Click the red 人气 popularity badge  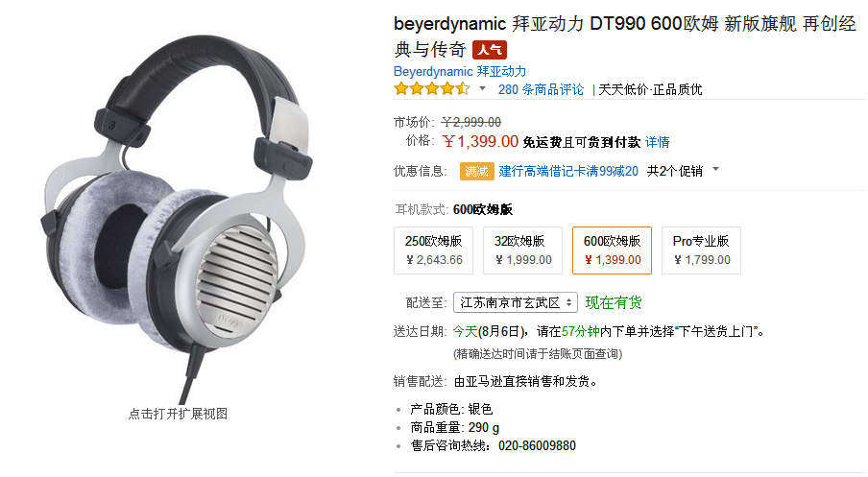tap(490, 50)
